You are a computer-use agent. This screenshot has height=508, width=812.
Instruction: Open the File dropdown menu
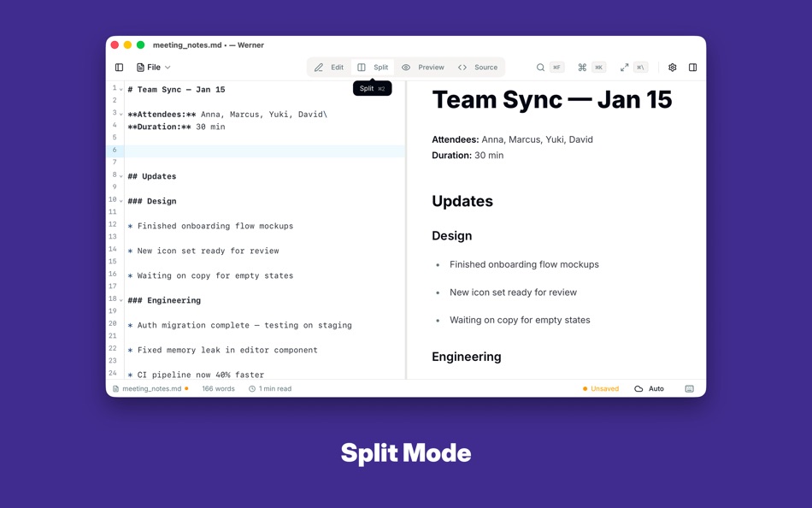tap(154, 68)
